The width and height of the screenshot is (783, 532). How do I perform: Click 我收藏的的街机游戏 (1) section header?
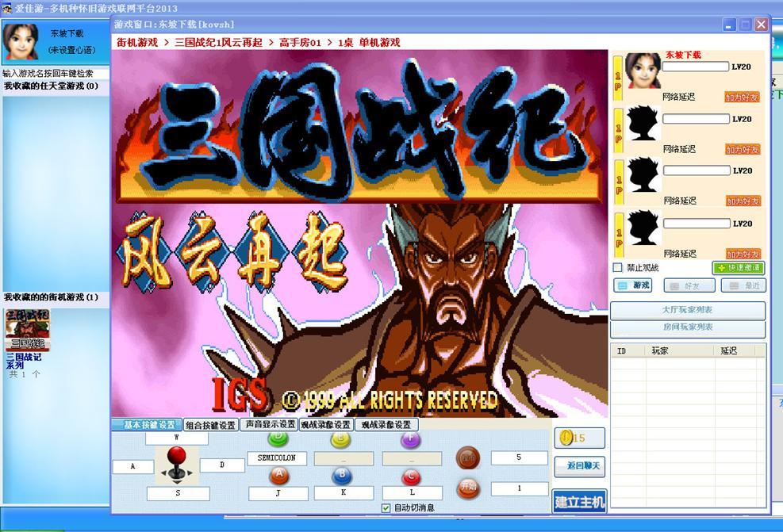coord(55,297)
